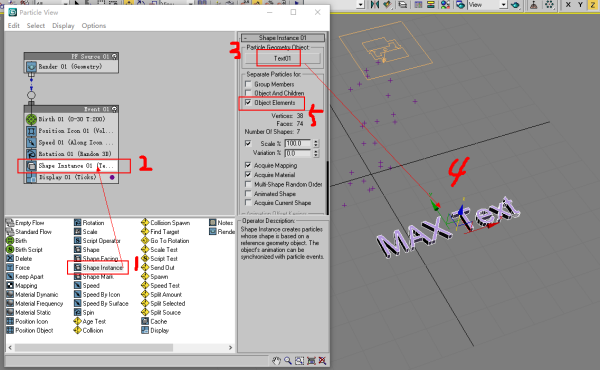Pick Birth Script operator from depot
Image resolution: width=600 pixels, height=370 pixels.
point(24,249)
